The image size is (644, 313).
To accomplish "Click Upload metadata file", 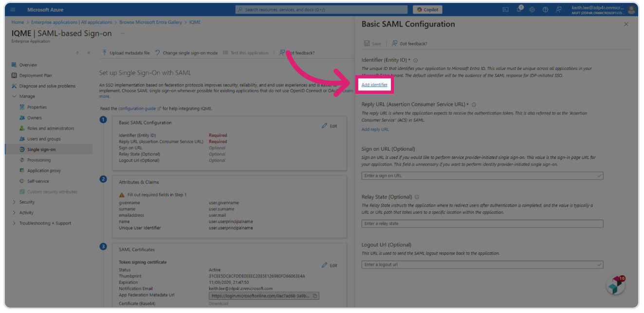I will (x=126, y=53).
